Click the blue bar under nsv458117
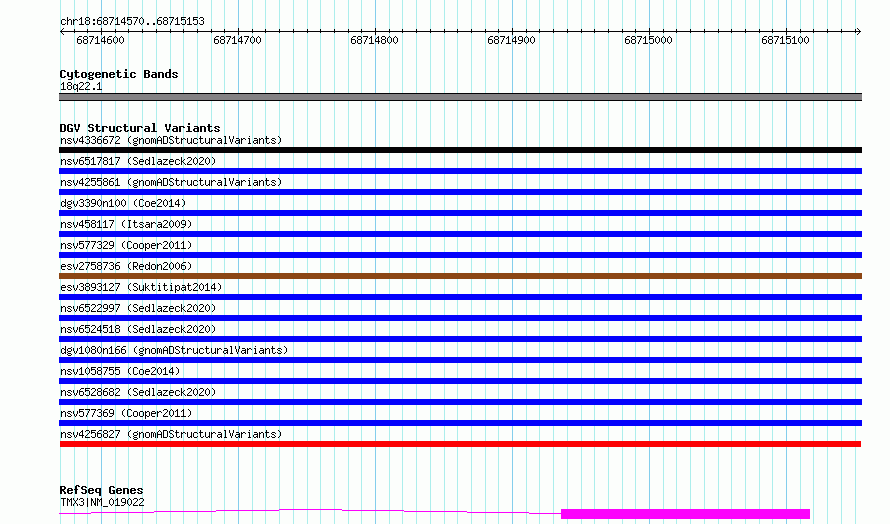 click(460, 234)
